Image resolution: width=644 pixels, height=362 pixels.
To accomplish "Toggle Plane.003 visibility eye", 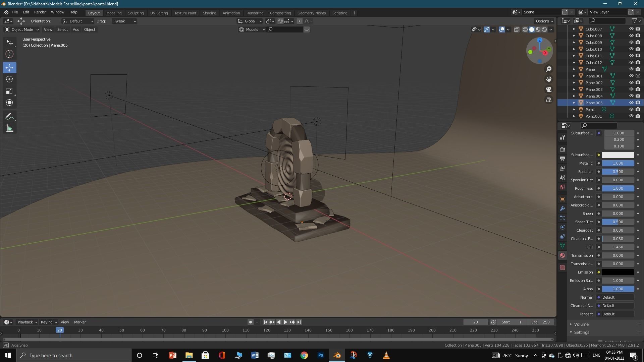I will click(631, 89).
